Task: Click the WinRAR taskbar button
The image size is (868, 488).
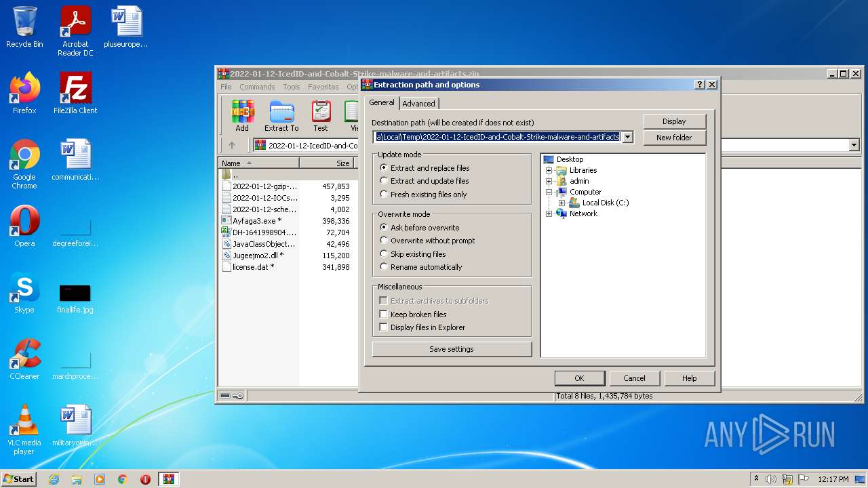Action: tap(169, 479)
